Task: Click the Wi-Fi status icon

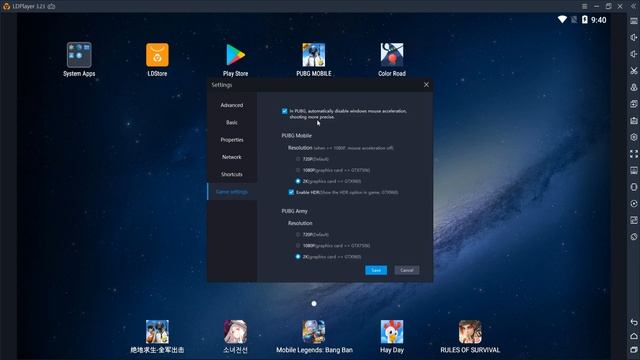Action: coord(562,20)
